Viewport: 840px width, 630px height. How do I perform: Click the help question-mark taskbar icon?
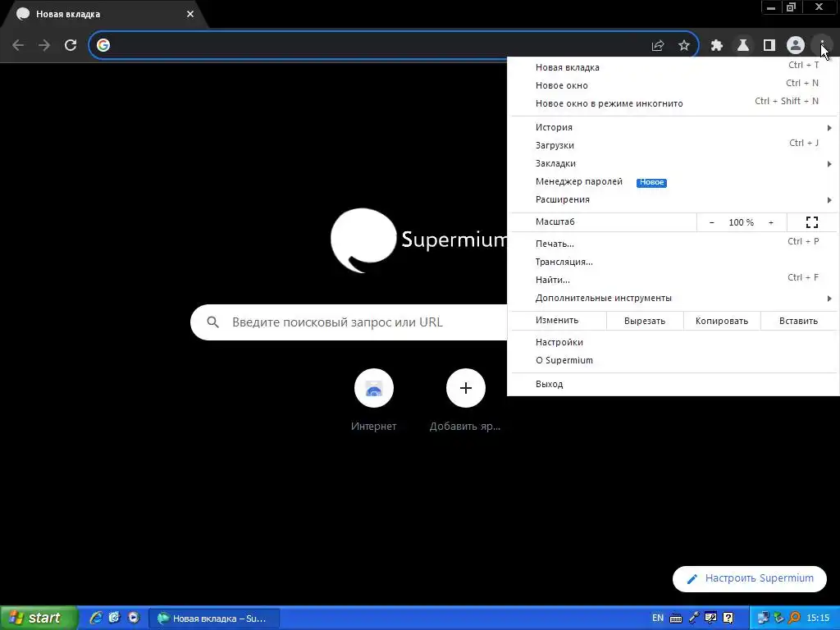click(728, 618)
